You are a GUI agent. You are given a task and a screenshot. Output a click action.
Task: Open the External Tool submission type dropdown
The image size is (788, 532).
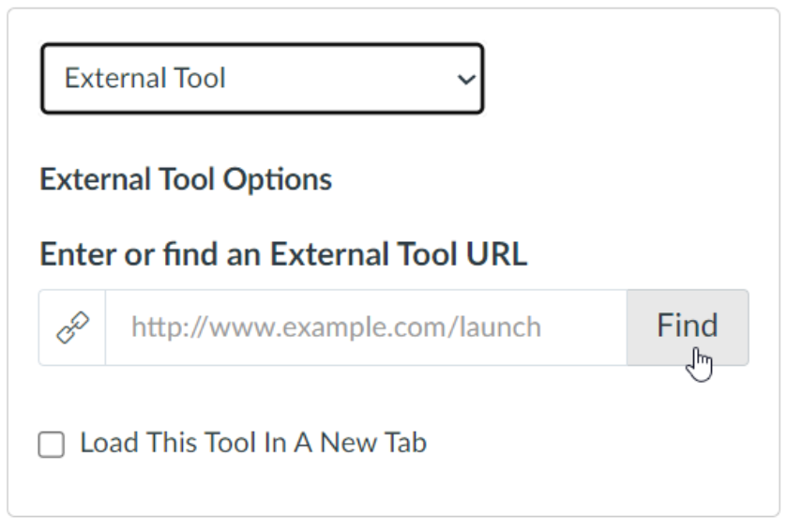coord(263,79)
